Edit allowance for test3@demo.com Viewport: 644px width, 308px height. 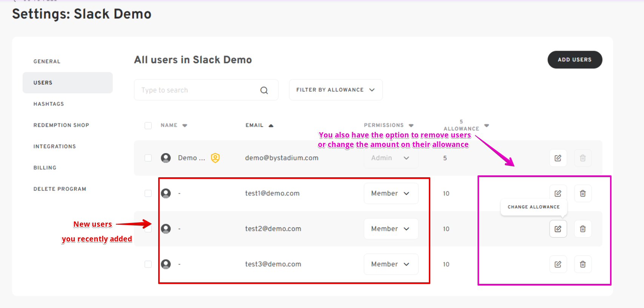[558, 264]
